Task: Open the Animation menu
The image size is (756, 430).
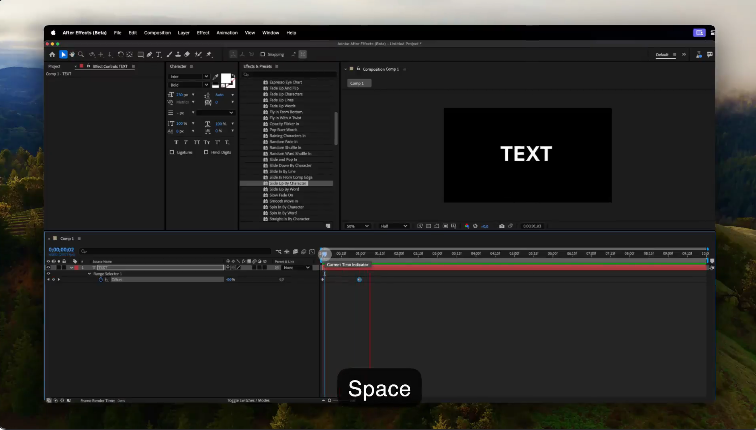Action: (x=227, y=33)
